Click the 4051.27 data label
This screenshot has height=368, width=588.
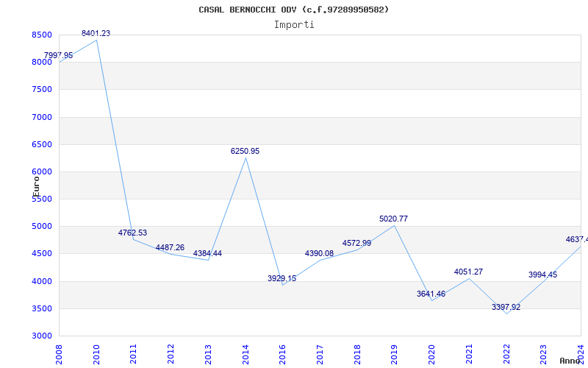pyautogui.click(x=468, y=272)
